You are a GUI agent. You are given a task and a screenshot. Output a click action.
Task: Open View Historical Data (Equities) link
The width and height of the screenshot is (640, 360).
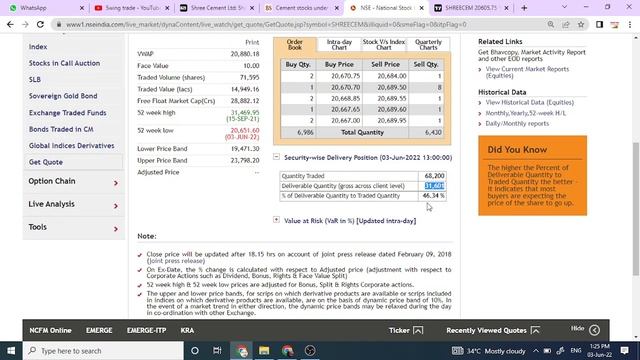click(529, 102)
